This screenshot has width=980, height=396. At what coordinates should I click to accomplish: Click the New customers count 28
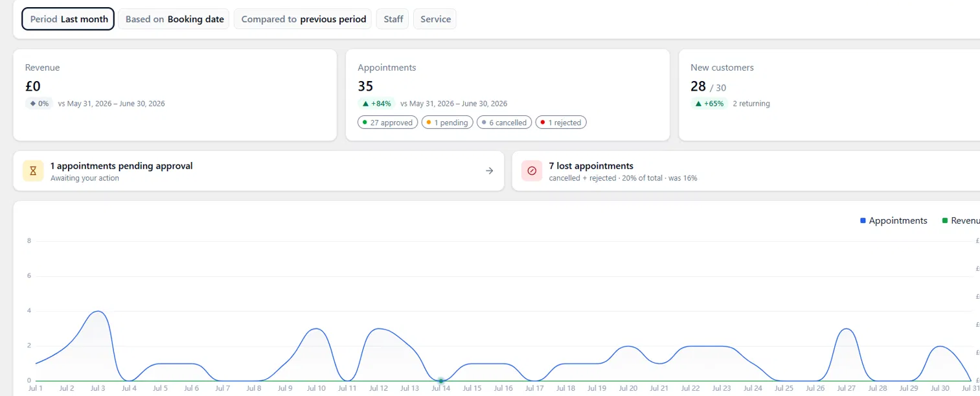[698, 86]
